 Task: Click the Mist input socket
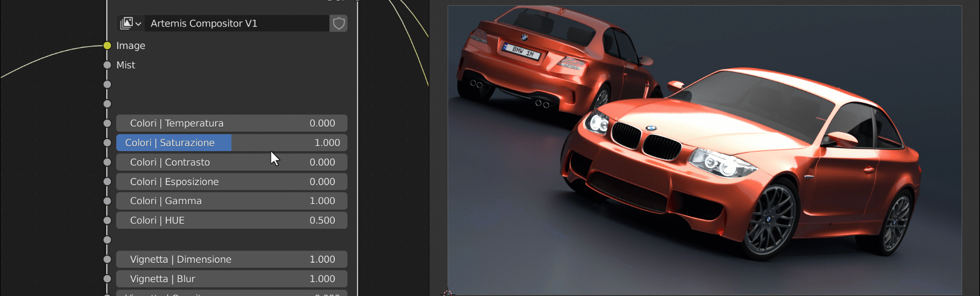pos(107,65)
